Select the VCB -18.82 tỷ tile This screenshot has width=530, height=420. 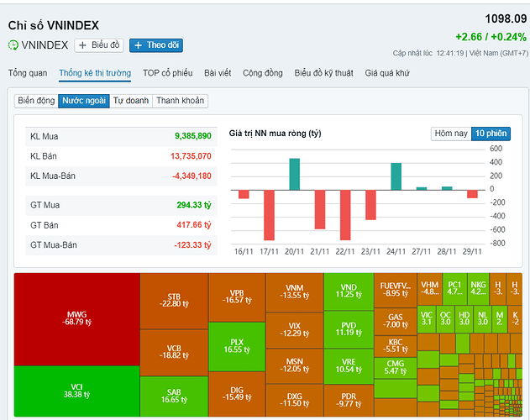point(174,353)
